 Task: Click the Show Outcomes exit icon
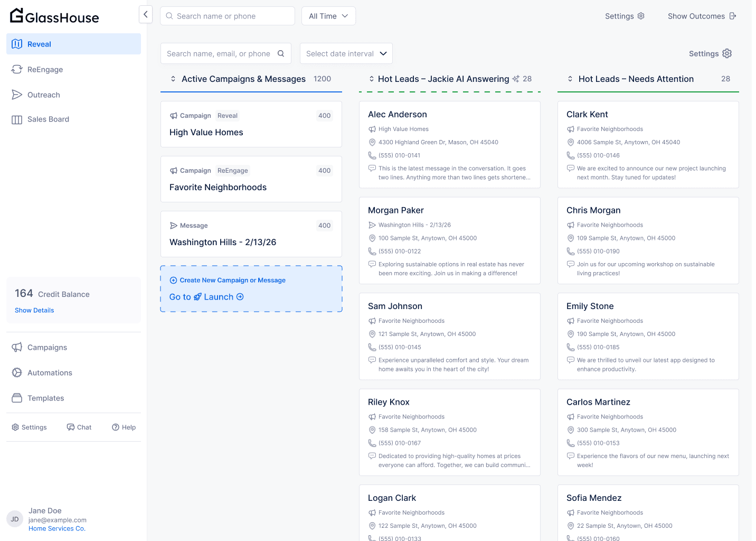(x=733, y=16)
